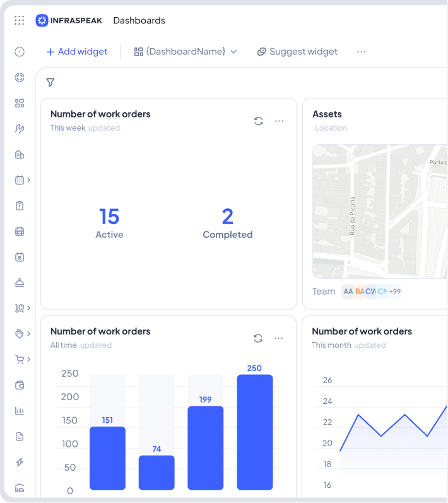
Task: Click the Suggest widget button
Action: (297, 52)
